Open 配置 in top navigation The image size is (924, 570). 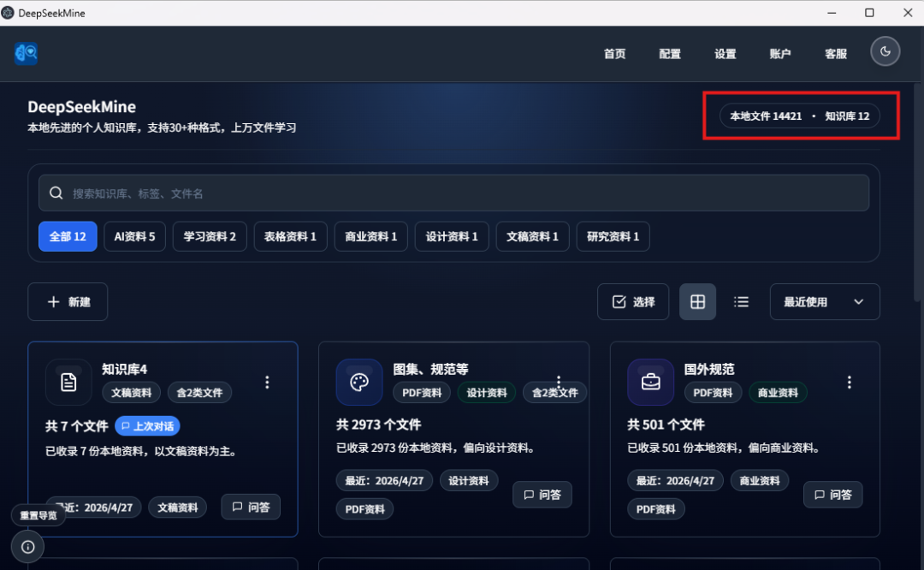click(x=670, y=54)
